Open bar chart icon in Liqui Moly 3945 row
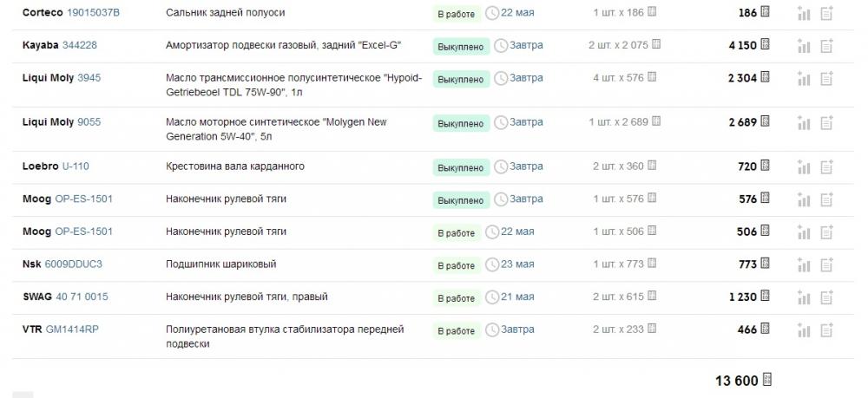The width and height of the screenshot is (868, 398). (804, 79)
